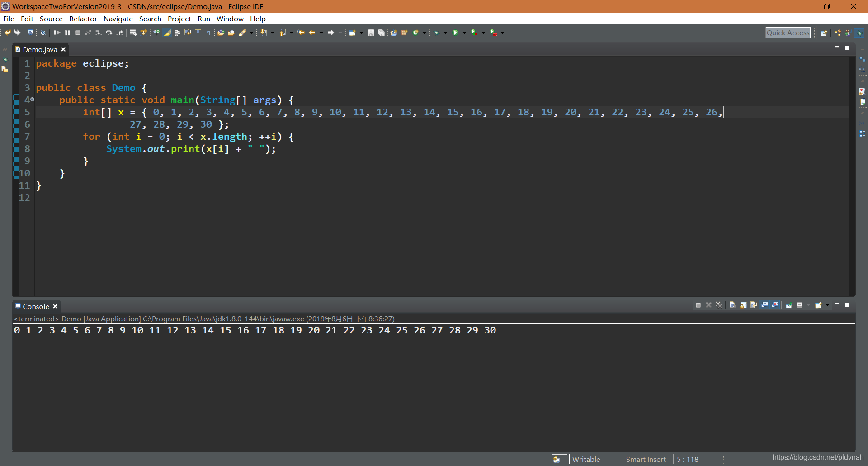Screen dimensions: 868x466
Task: Click Next Annotation icon
Action: tap(263, 33)
